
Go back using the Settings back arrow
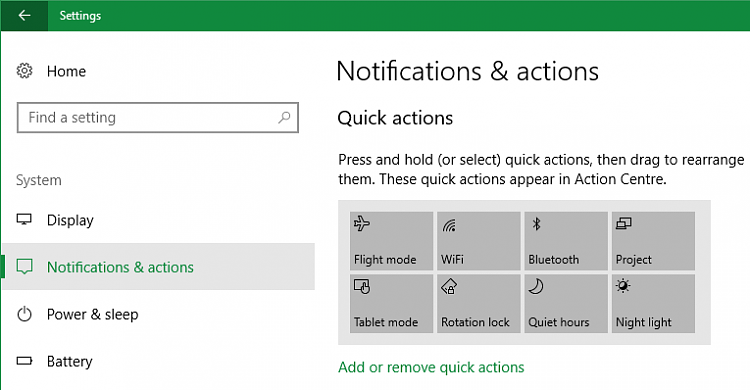pyautogui.click(x=24, y=15)
